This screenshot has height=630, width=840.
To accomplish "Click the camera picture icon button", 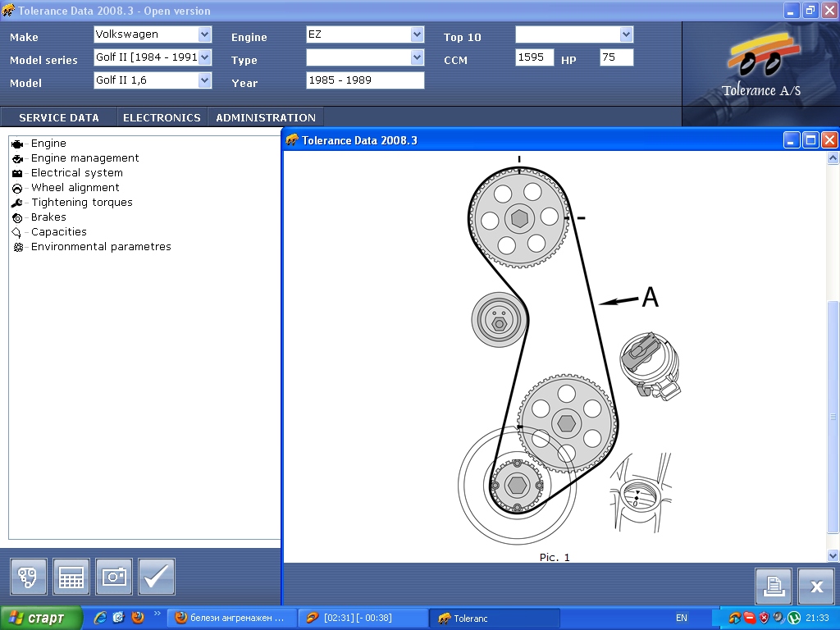I will pos(114,577).
